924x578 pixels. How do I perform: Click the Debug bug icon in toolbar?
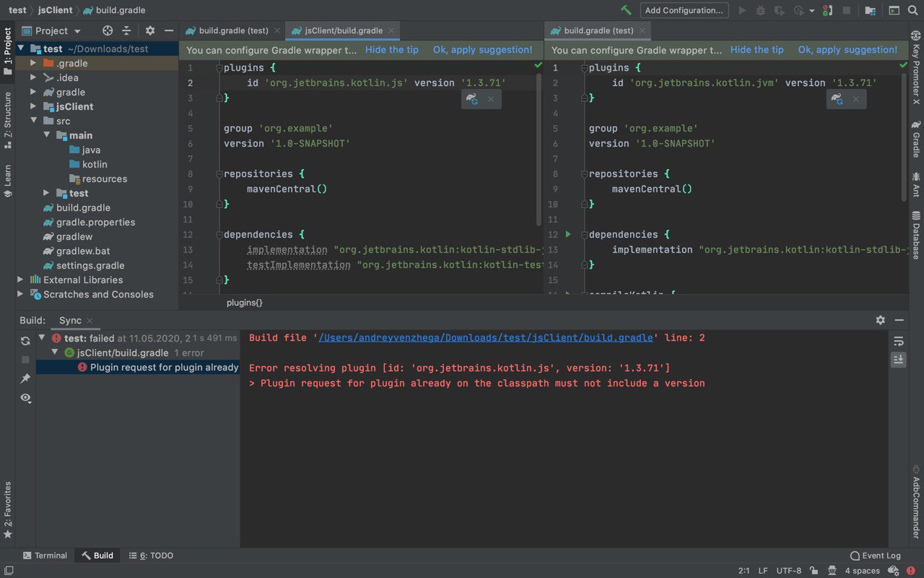click(x=760, y=10)
